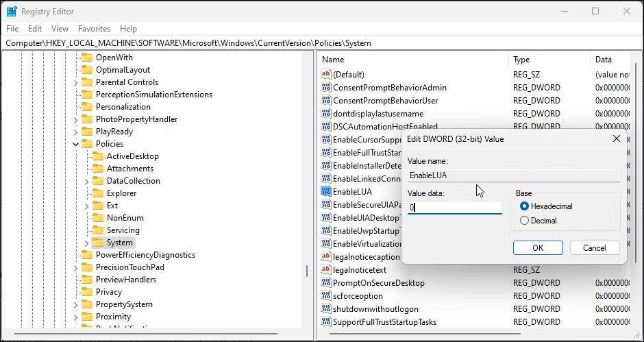Open the File menu

click(x=12, y=29)
